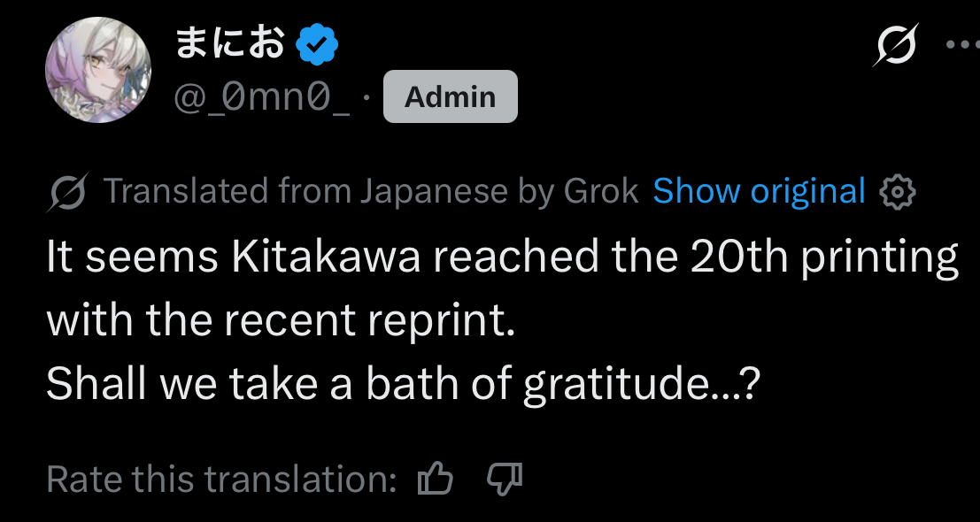Click the line "with the recent reprint."
This screenshot has height=522, width=980.
[281, 319]
